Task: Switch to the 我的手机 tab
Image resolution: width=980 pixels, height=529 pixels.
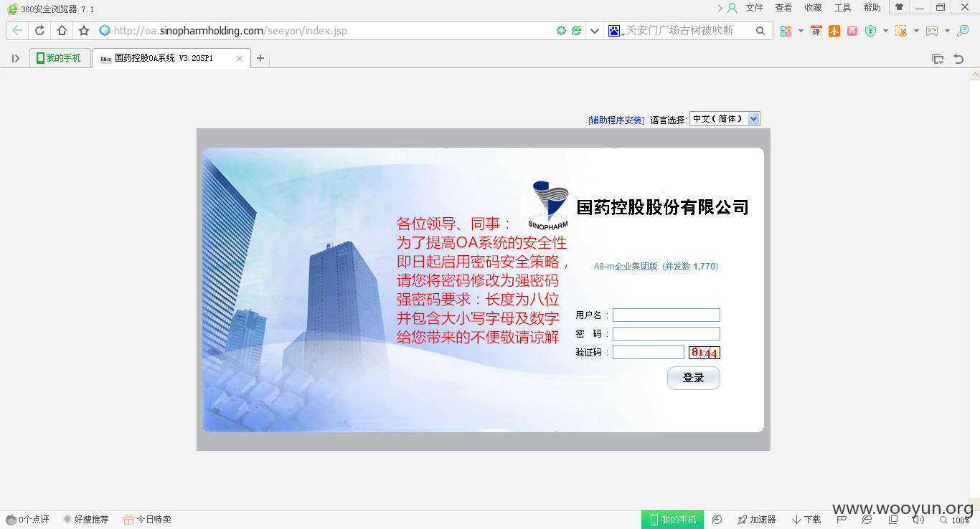Action: [x=60, y=58]
